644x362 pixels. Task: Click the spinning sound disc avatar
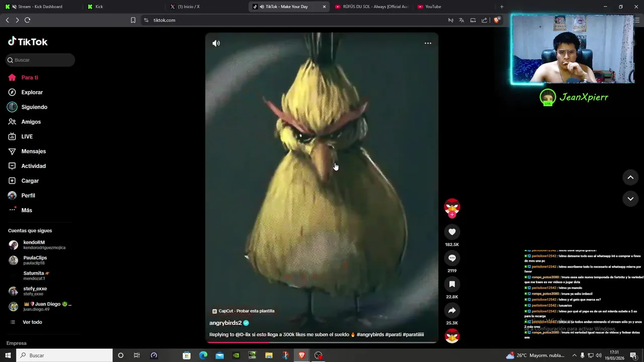coord(452,335)
